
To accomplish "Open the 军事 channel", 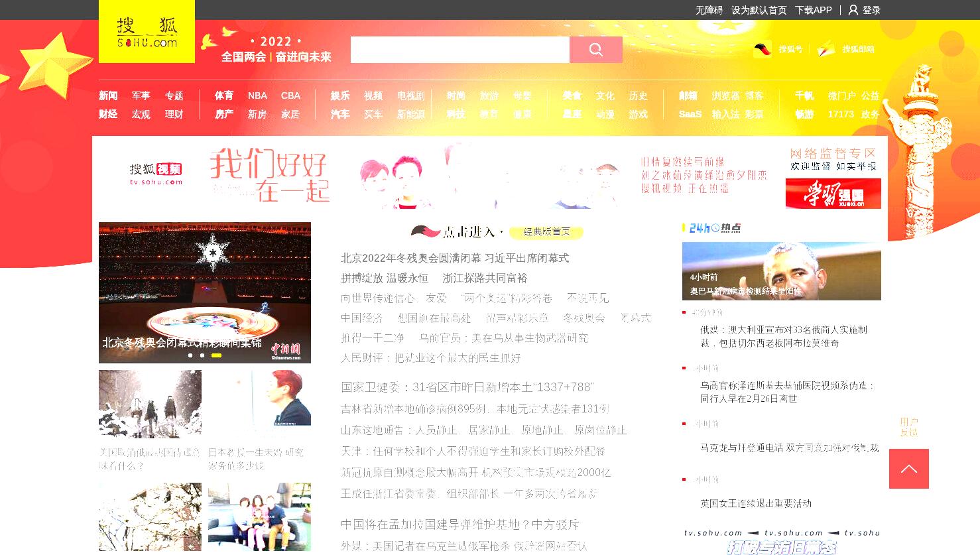I will coord(141,95).
